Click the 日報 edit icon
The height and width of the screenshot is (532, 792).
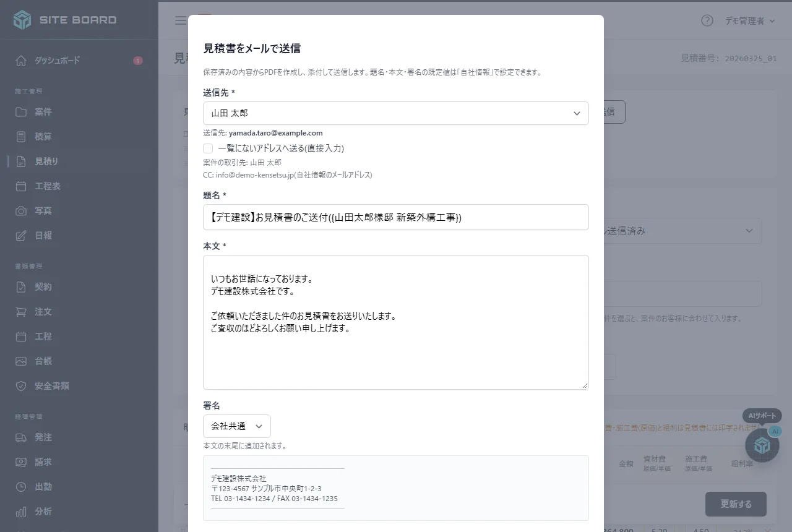pyautogui.click(x=21, y=236)
